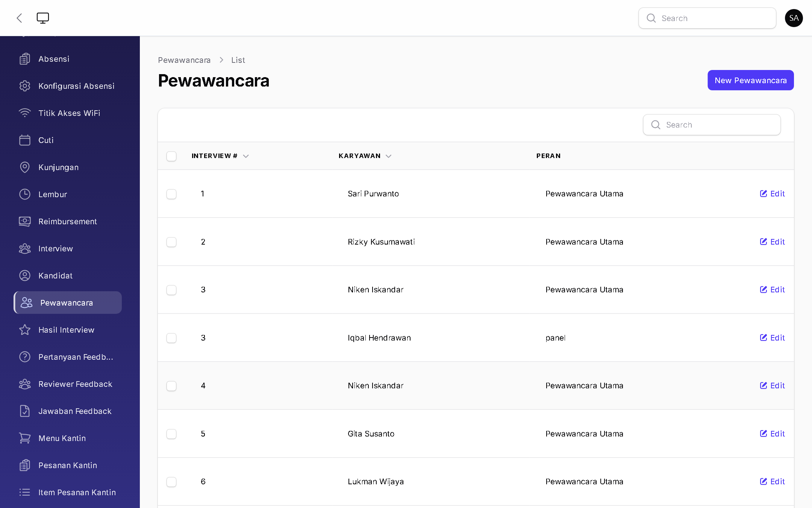Viewport: 812px width, 508px height.
Task: Click the Kunjungan map pin icon
Action: coord(25,167)
